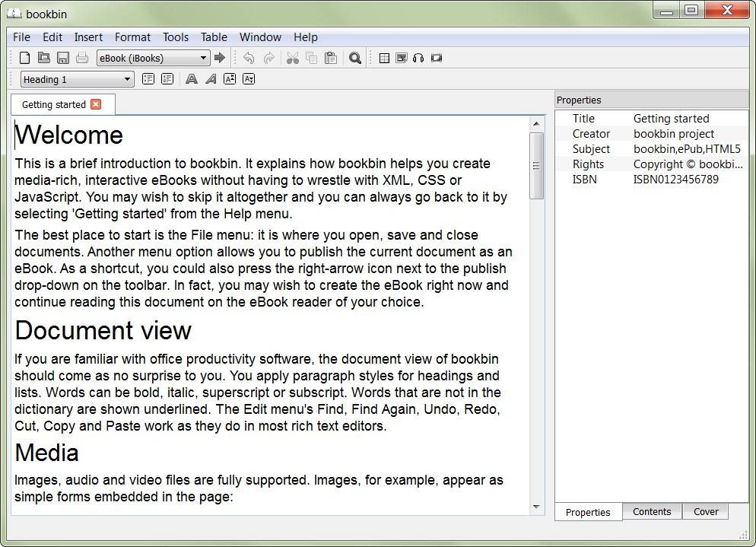Place cursor in the Welcome heading
Screen dimensions: 756x547
[x=69, y=135]
